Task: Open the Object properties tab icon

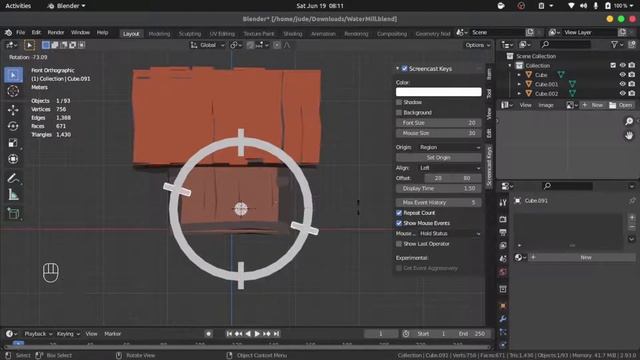Action: point(503,306)
